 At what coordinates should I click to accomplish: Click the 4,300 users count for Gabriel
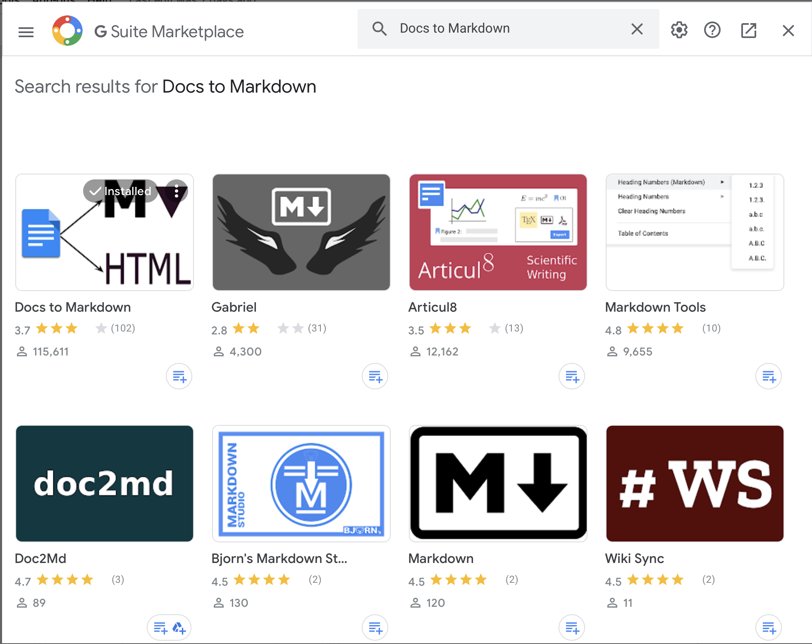[x=237, y=352]
